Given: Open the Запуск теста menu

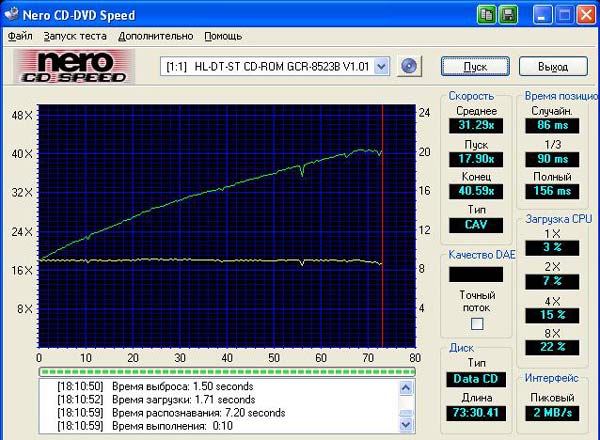Looking at the screenshot, I should (73, 35).
